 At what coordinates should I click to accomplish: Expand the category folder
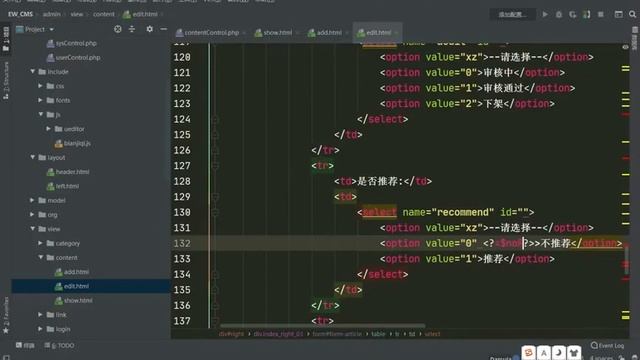coord(40,243)
